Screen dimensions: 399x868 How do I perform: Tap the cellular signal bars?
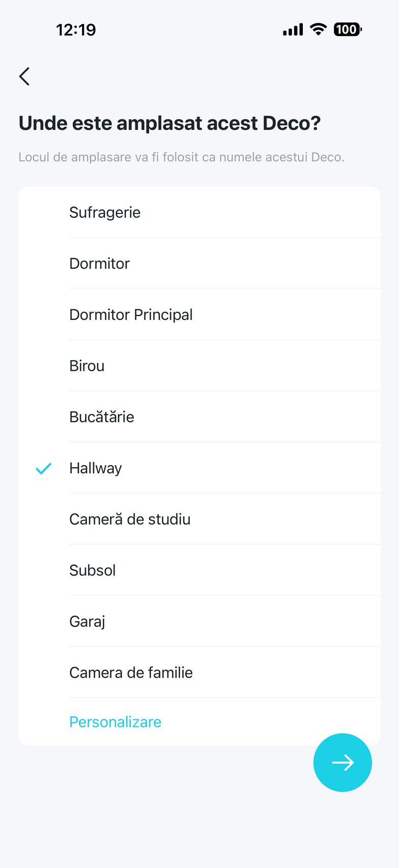(x=293, y=30)
